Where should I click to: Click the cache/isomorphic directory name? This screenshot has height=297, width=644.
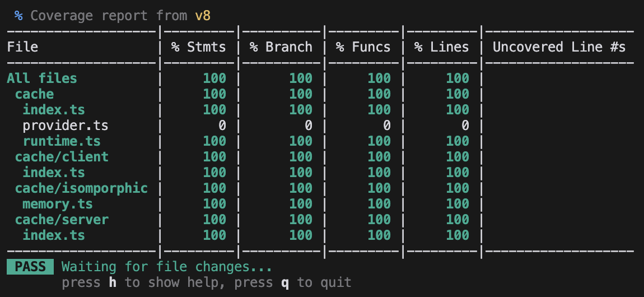click(x=81, y=188)
